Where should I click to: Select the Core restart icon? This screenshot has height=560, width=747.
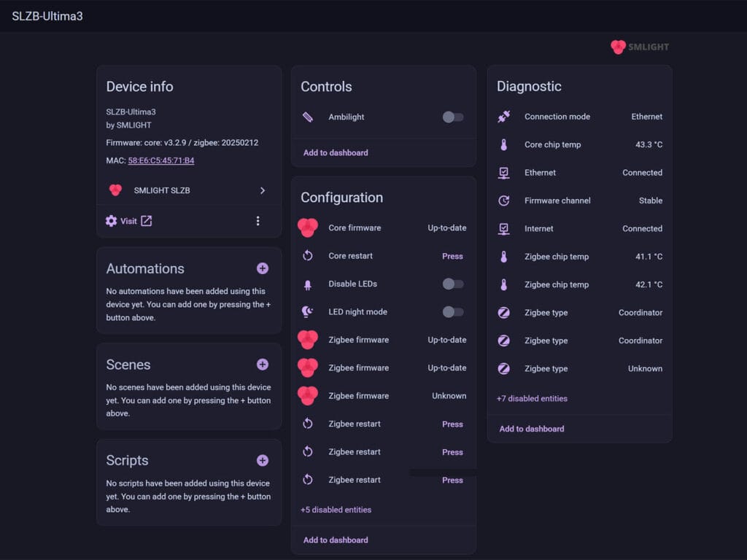[308, 255]
